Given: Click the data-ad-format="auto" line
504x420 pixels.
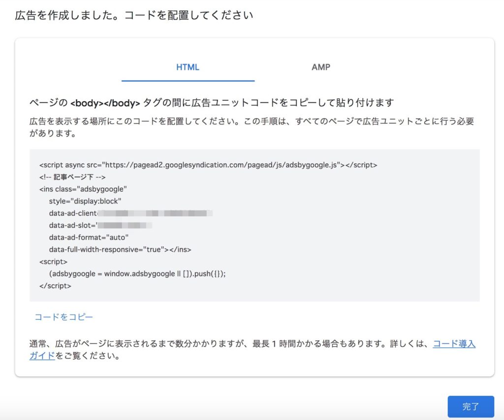Looking at the screenshot, I should click(89, 238).
